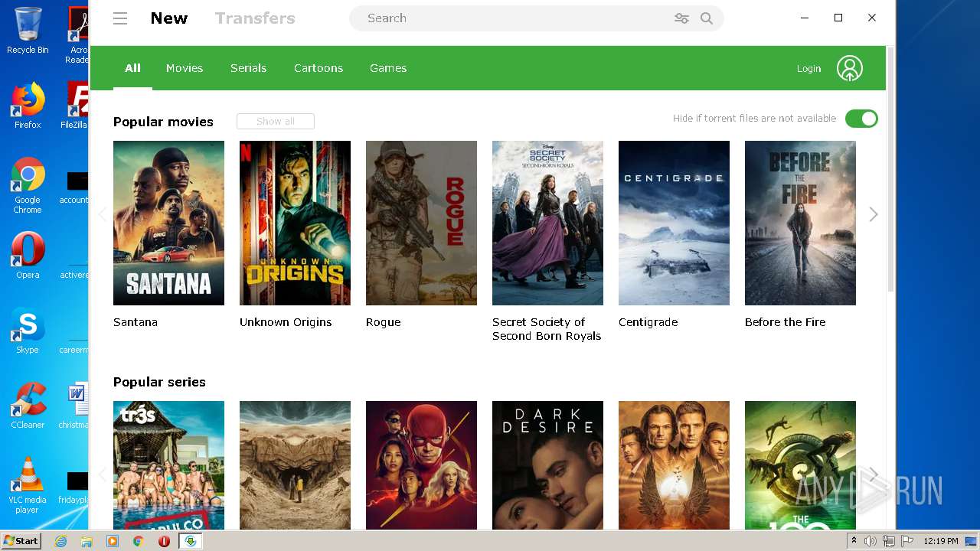
Task: Open Skype desktop shortcut
Action: [x=28, y=331]
